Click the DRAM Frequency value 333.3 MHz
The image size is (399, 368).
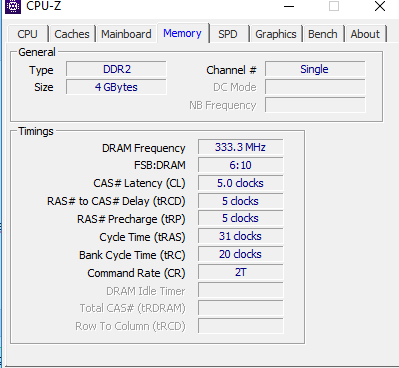240,147
